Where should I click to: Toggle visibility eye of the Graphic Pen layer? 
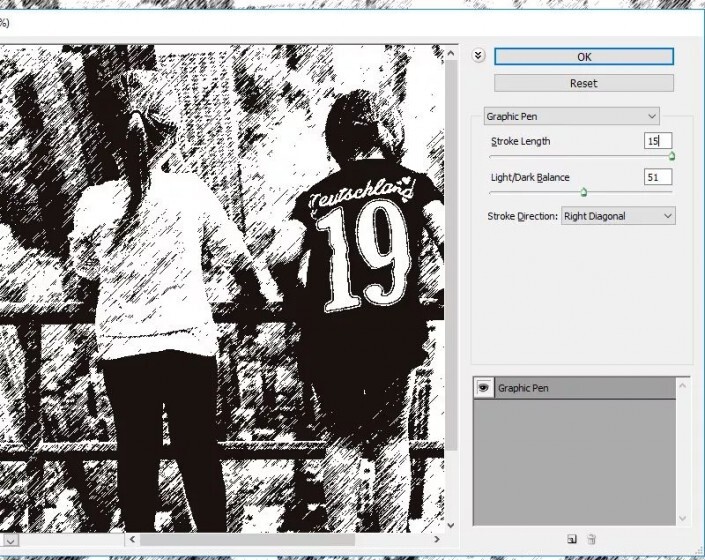pos(483,388)
